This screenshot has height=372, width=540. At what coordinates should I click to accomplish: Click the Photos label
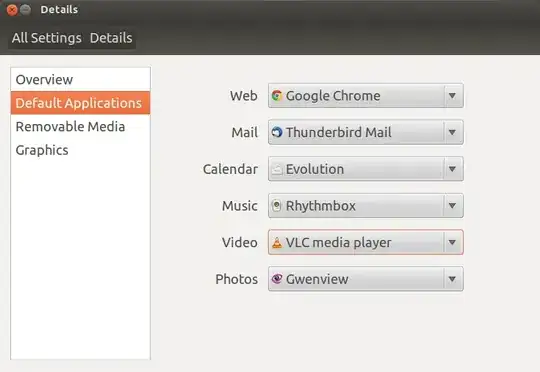click(237, 279)
